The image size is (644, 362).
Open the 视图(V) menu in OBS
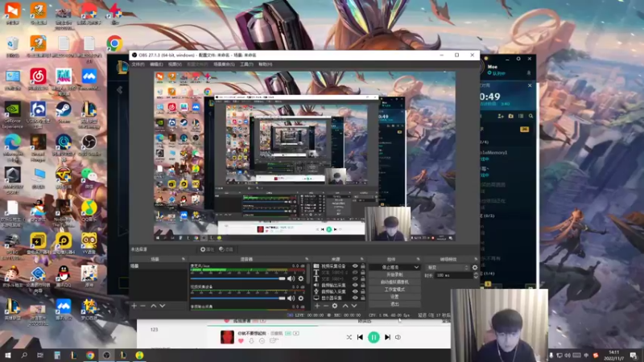pos(175,64)
